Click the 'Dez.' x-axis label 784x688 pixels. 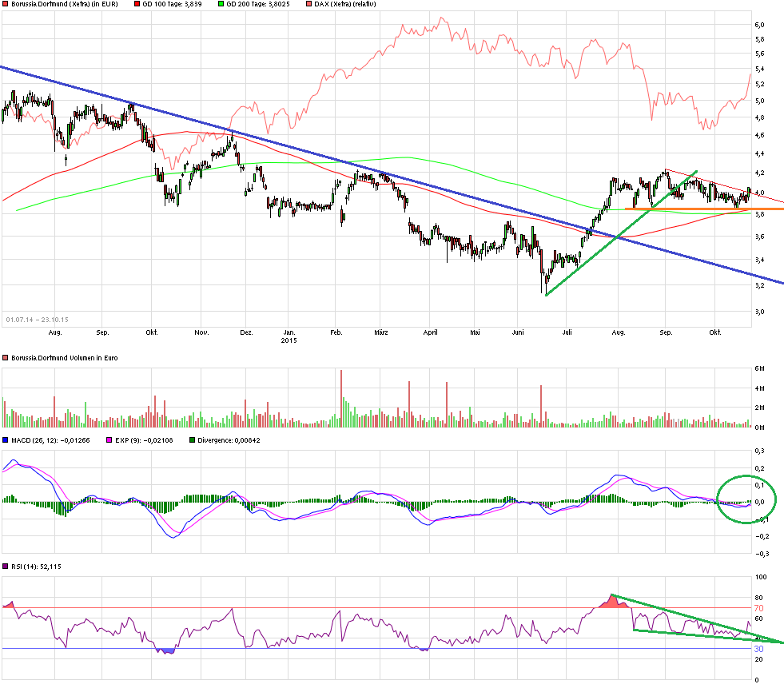coord(246,332)
